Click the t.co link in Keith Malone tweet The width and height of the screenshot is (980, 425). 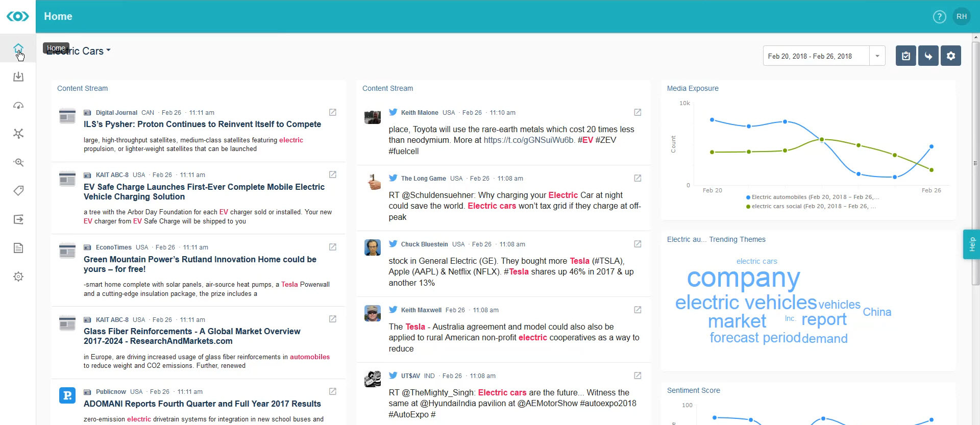529,140
